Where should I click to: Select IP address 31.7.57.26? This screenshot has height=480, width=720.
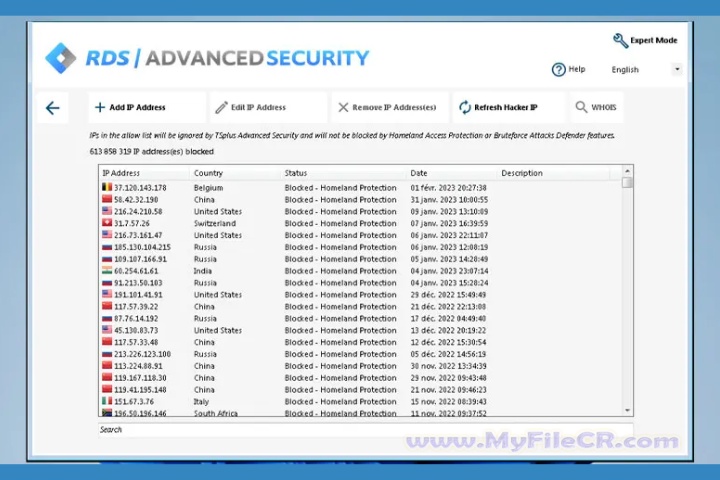coord(132,224)
